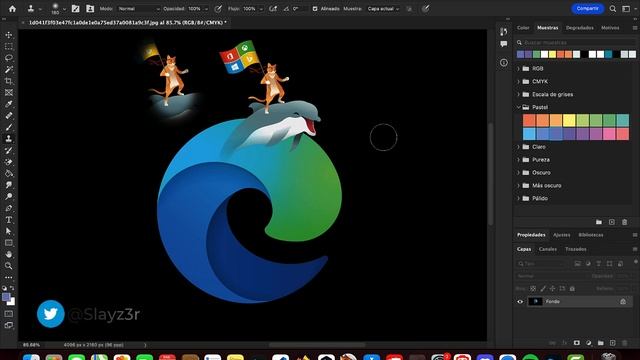640x360 pixels.
Task: Select the Horizontal Type tool
Action: point(9,220)
